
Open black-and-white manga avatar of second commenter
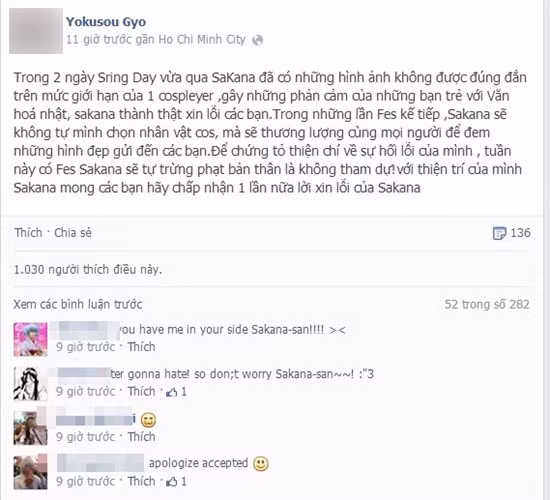(x=31, y=384)
